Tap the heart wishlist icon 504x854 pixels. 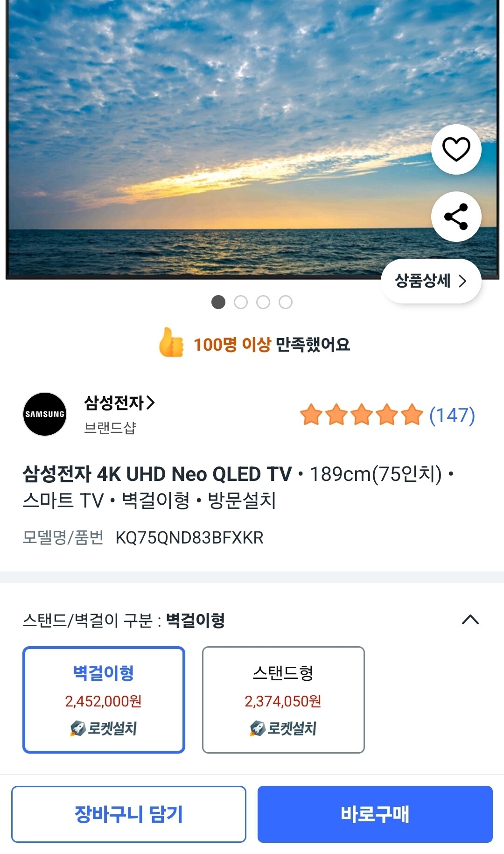pos(456,149)
